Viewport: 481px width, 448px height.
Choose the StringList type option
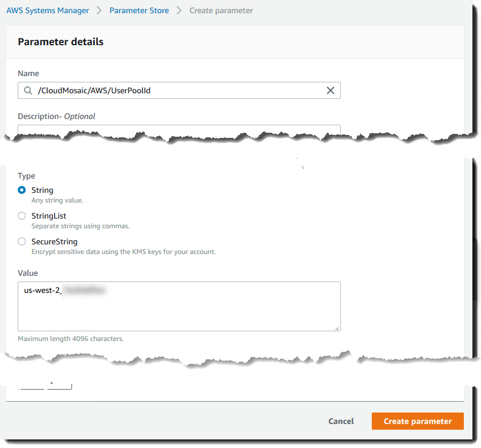[x=22, y=216]
